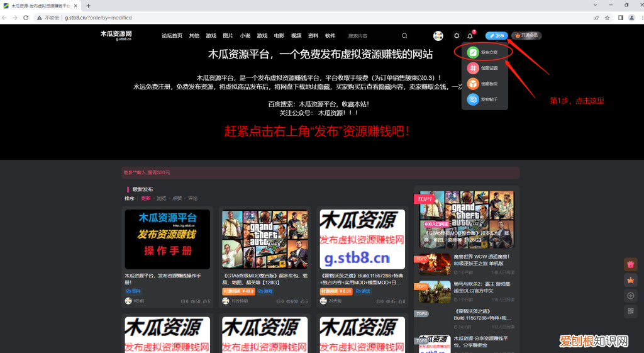Click the green 发布文章 pencil icon
The height and width of the screenshot is (353, 644).
[473, 52]
